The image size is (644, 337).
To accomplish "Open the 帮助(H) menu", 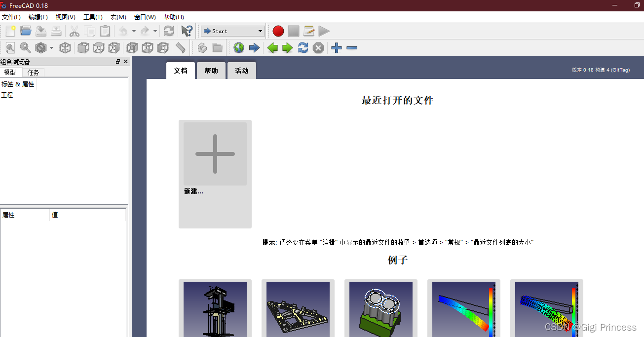I will (174, 17).
